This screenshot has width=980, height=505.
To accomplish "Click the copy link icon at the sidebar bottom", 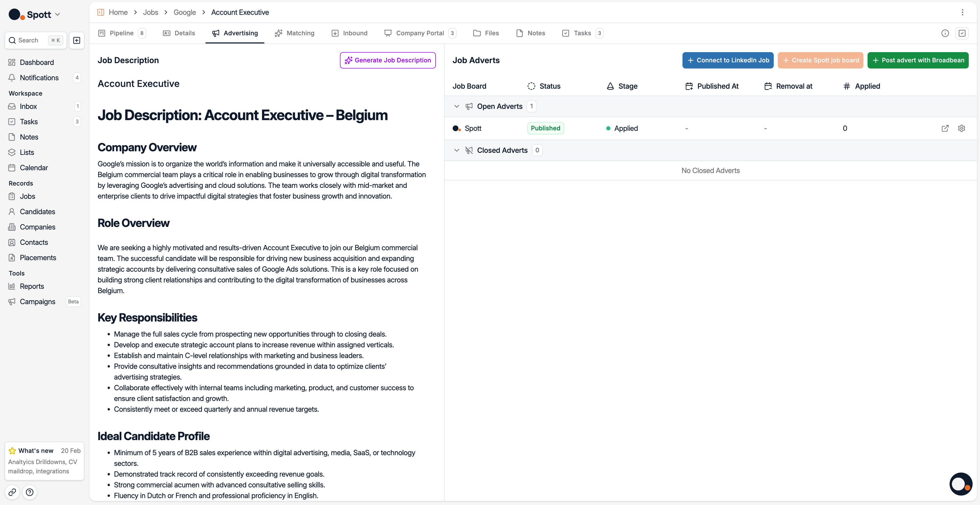I will [x=12, y=492].
